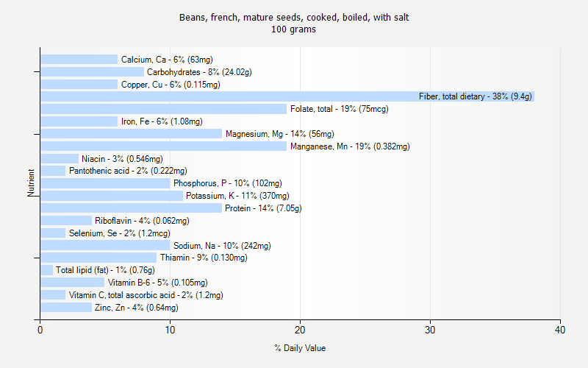Click the Niacin 3% bar

(x=59, y=159)
